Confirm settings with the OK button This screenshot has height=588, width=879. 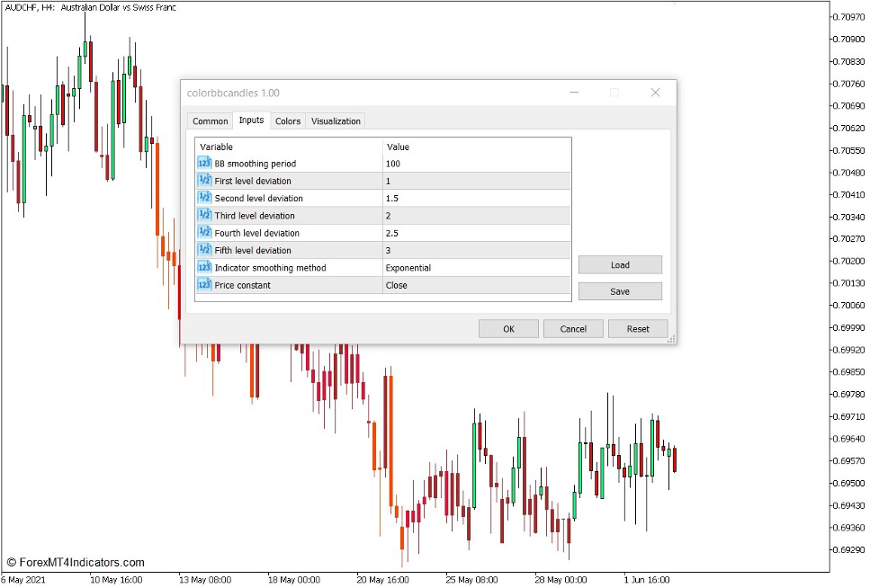pos(508,328)
